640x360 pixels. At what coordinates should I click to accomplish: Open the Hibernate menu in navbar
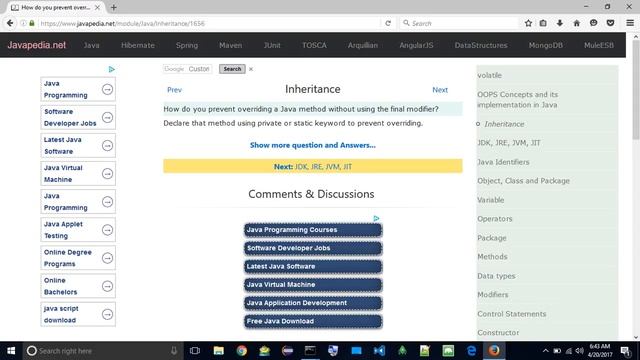pos(138,45)
